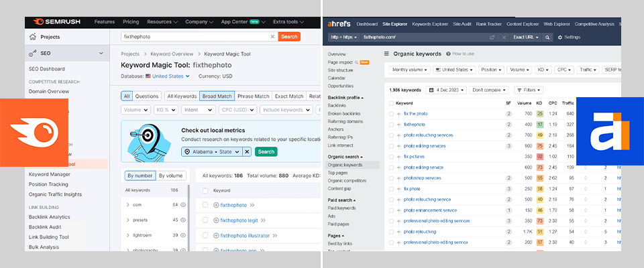Screen dimensions: 644x268
Task: Click the plus icon beside 'fixthephoto legit'
Action: 216,220
